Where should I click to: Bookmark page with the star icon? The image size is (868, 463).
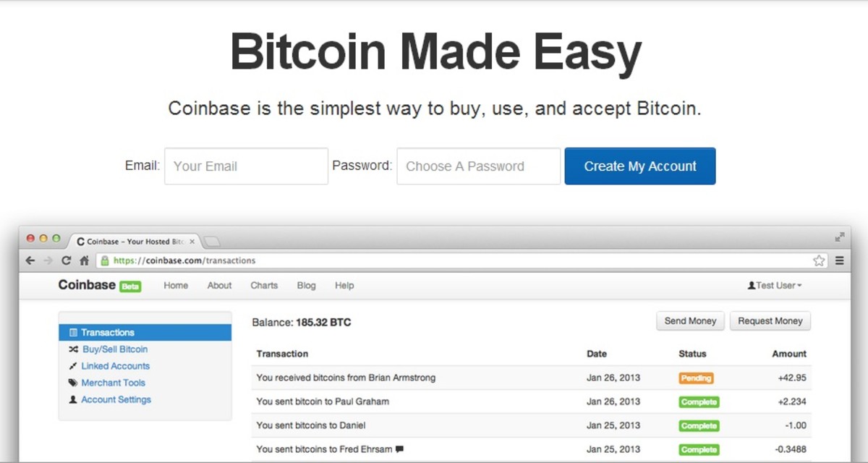point(819,260)
